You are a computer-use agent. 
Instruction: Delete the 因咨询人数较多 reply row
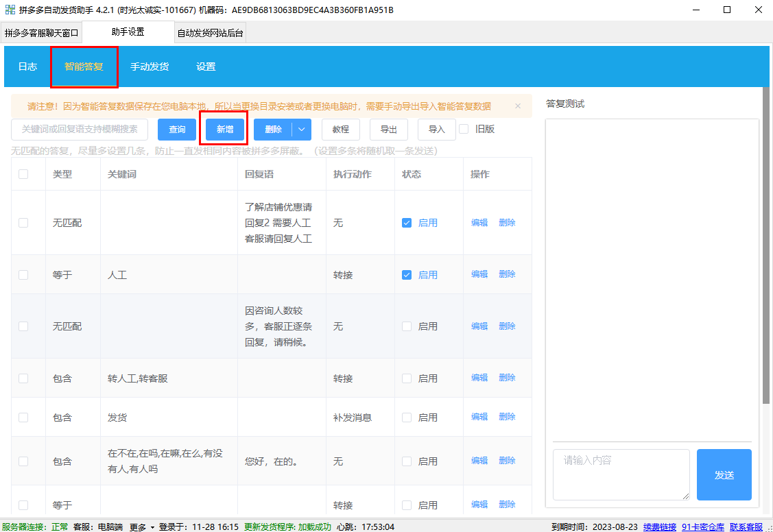click(507, 326)
